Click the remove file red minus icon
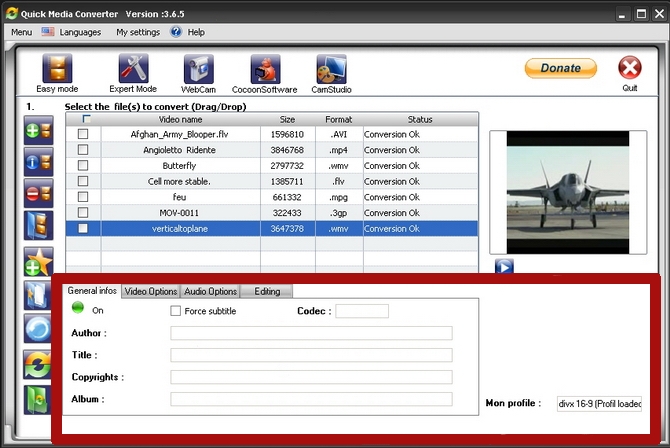 click(x=38, y=194)
